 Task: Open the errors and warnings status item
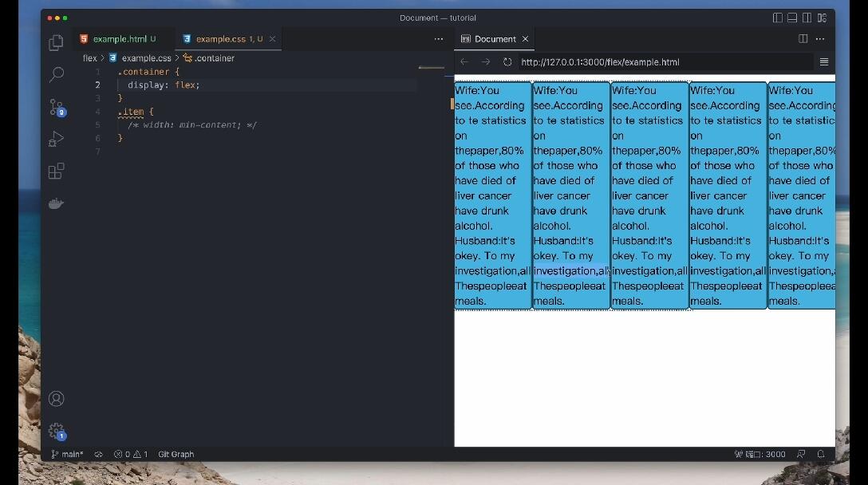pos(131,454)
